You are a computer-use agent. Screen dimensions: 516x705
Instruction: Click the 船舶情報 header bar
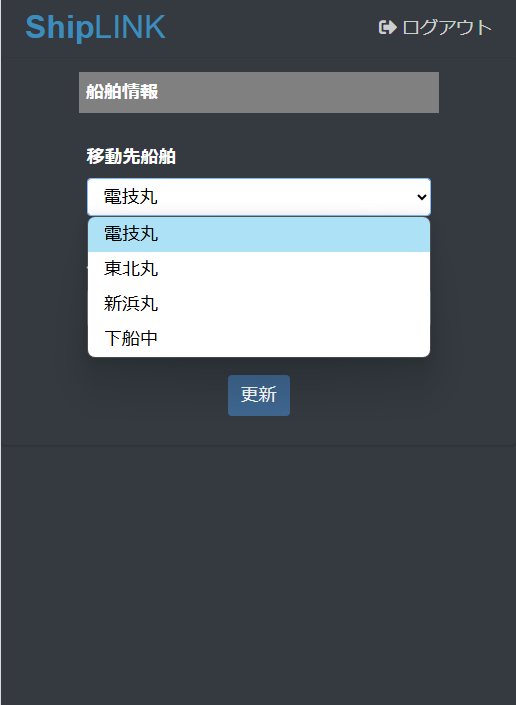[x=259, y=92]
